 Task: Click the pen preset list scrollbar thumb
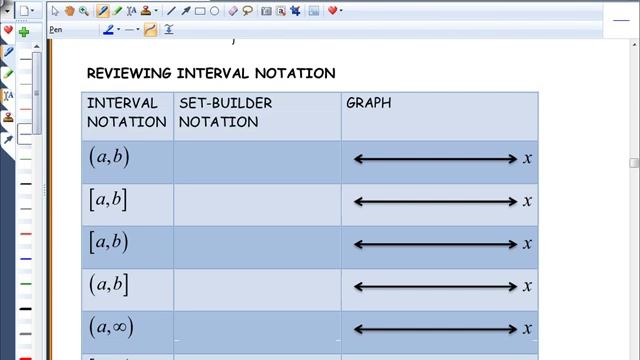coord(37,93)
